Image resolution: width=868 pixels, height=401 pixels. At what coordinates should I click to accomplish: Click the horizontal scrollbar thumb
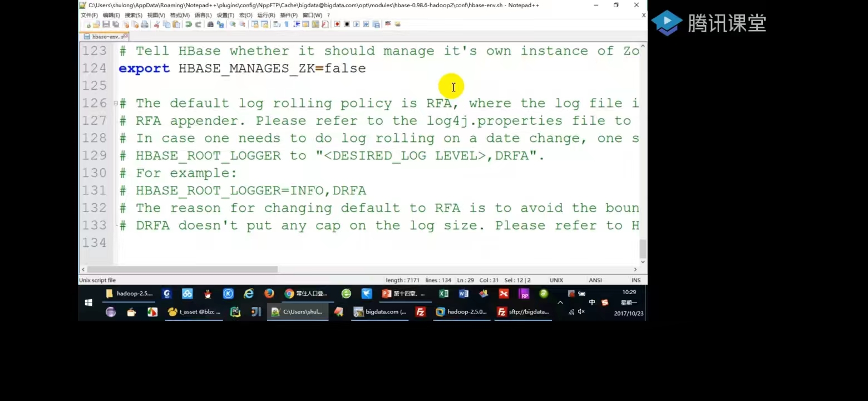click(x=183, y=269)
